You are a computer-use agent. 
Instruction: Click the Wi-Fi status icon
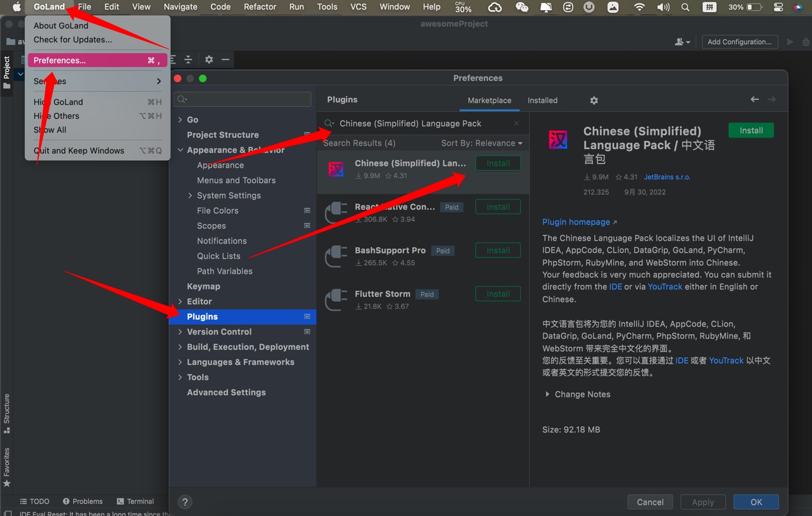coord(640,7)
